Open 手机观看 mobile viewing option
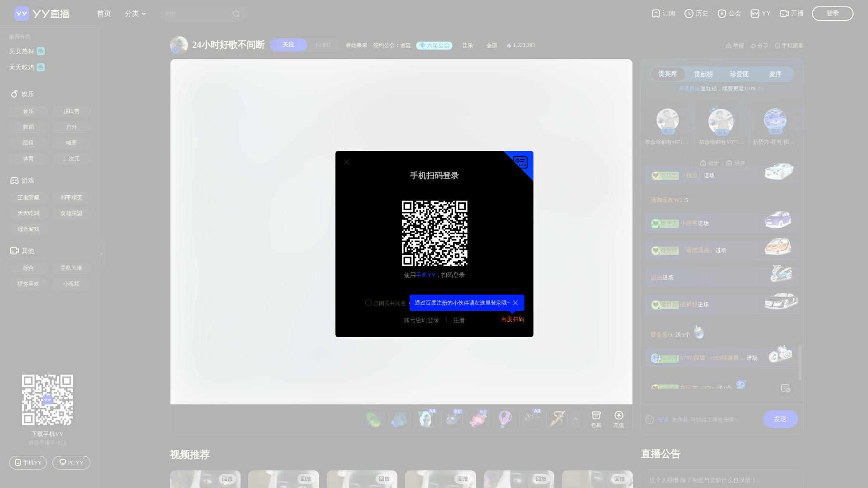The image size is (868, 488). pos(789,46)
